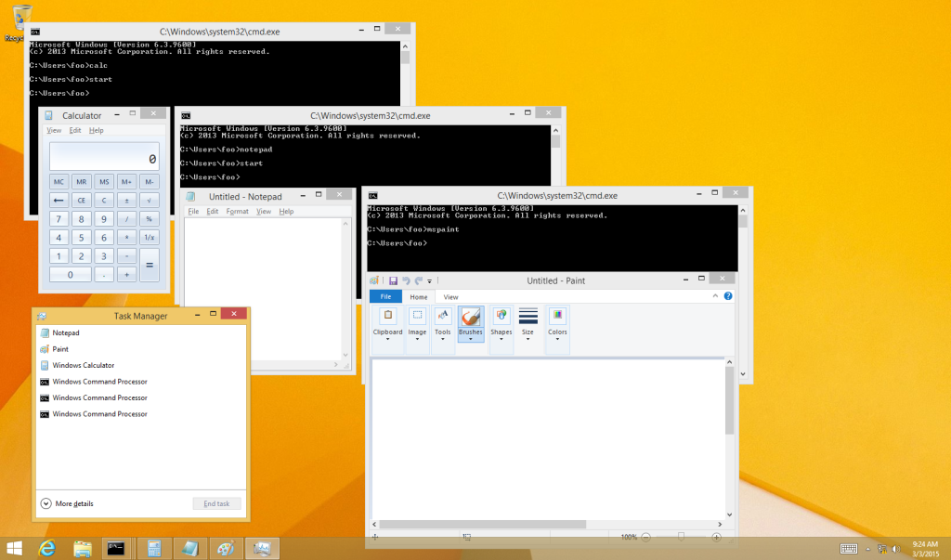Open Internet Explorer from the taskbar

click(x=47, y=548)
